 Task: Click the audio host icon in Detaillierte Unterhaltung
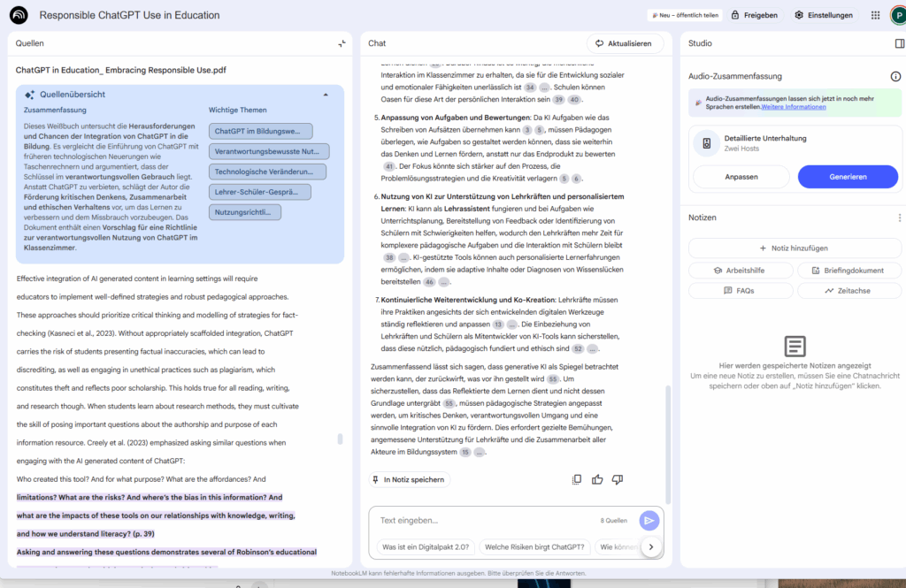[706, 143]
